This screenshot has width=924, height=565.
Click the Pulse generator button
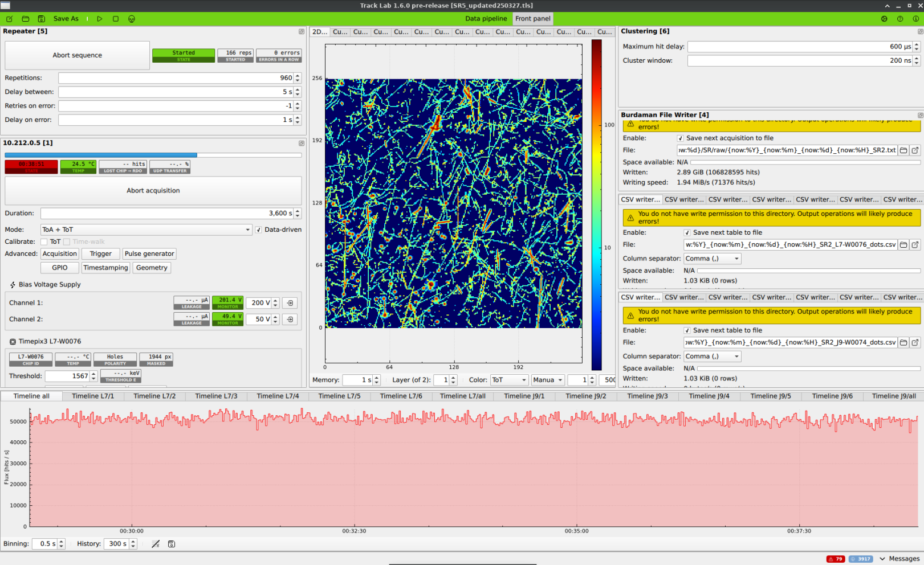pyautogui.click(x=149, y=254)
